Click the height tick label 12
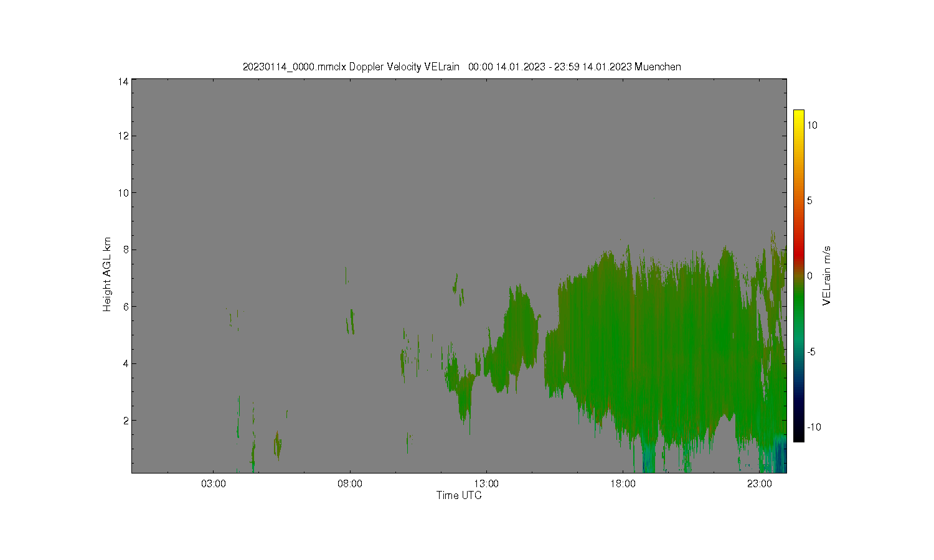 tap(123, 136)
